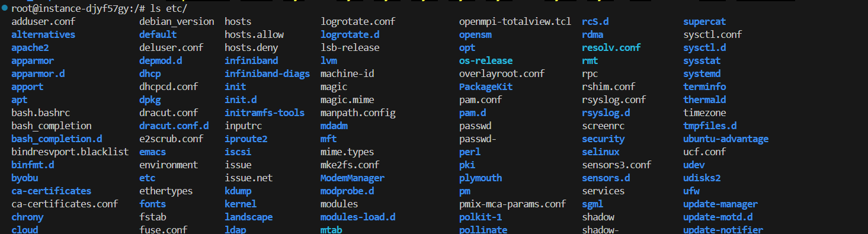Select the apache2 directory name
The width and height of the screenshot is (868, 234).
pyautogui.click(x=30, y=47)
